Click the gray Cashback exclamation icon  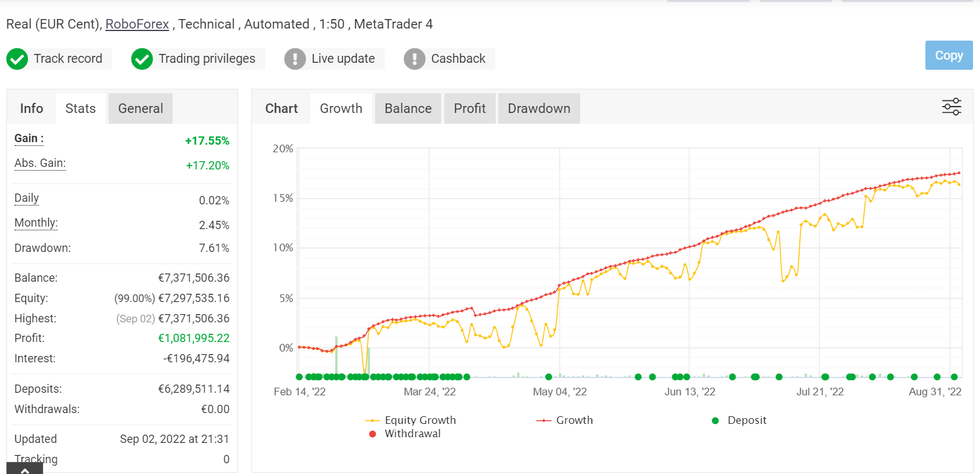[414, 59]
